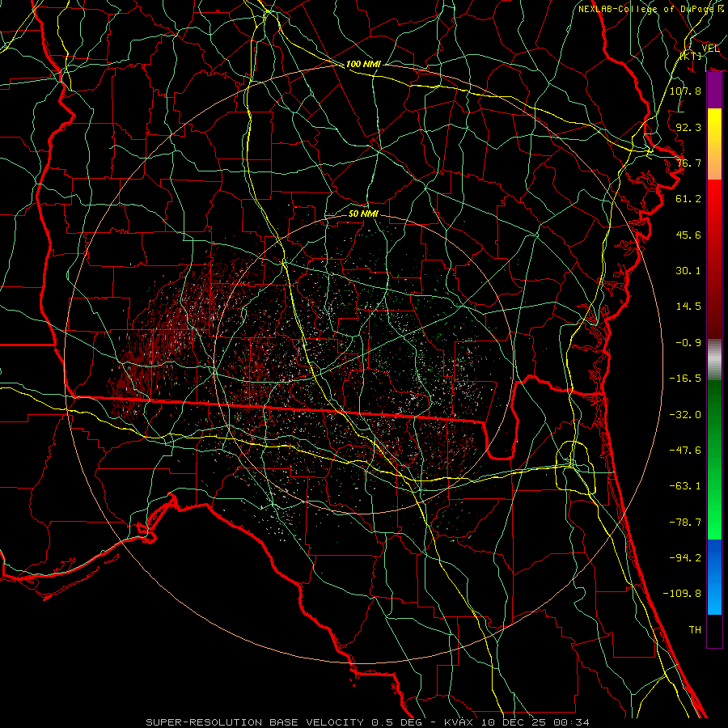This screenshot has height=728, width=728.
Task: Click the bottom caption "SUPER-RESOLUTION BASE VELOCITY"
Action: tap(255, 722)
